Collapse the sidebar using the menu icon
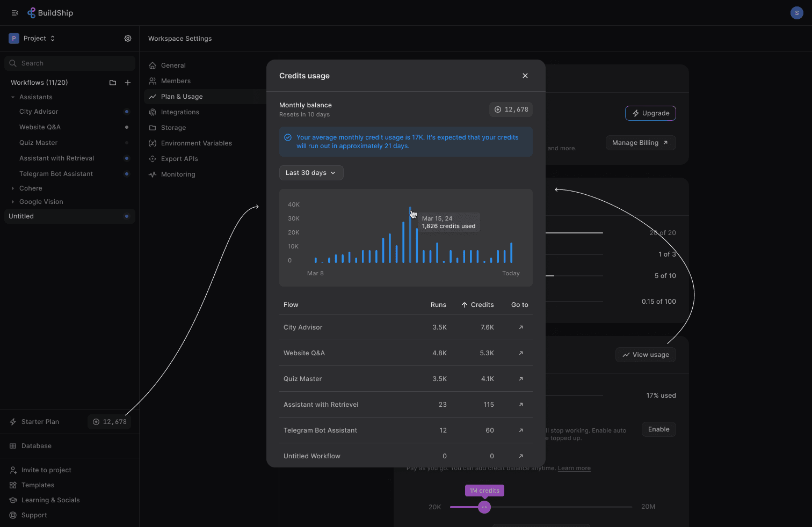812x527 pixels. click(15, 13)
